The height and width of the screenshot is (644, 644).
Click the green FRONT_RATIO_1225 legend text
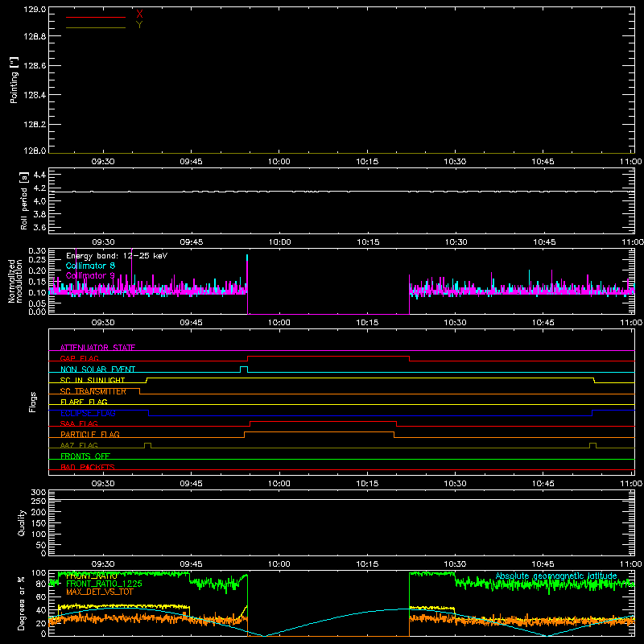coord(105,584)
